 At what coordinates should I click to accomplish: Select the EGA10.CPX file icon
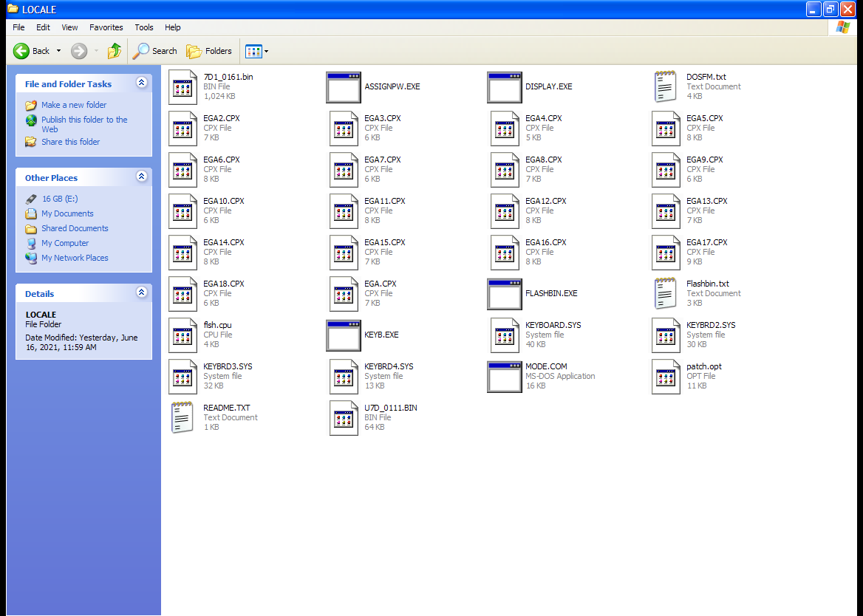(183, 211)
